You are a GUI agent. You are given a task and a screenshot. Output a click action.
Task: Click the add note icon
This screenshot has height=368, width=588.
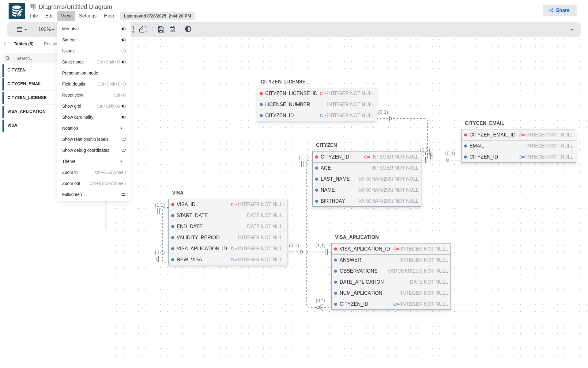point(143,29)
